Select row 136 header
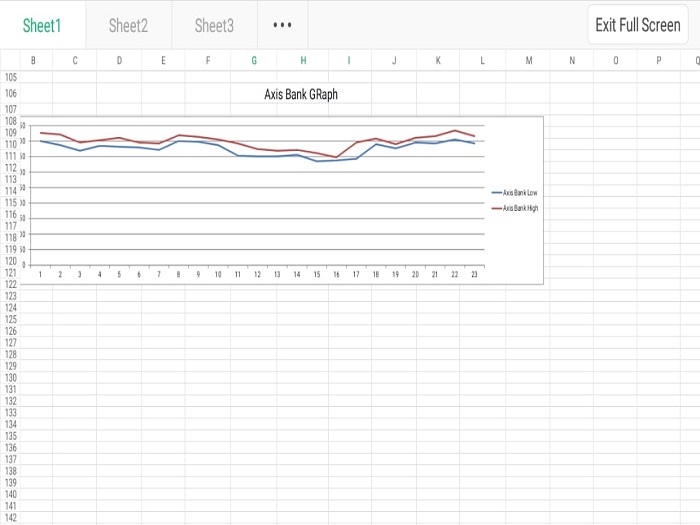 [10, 447]
